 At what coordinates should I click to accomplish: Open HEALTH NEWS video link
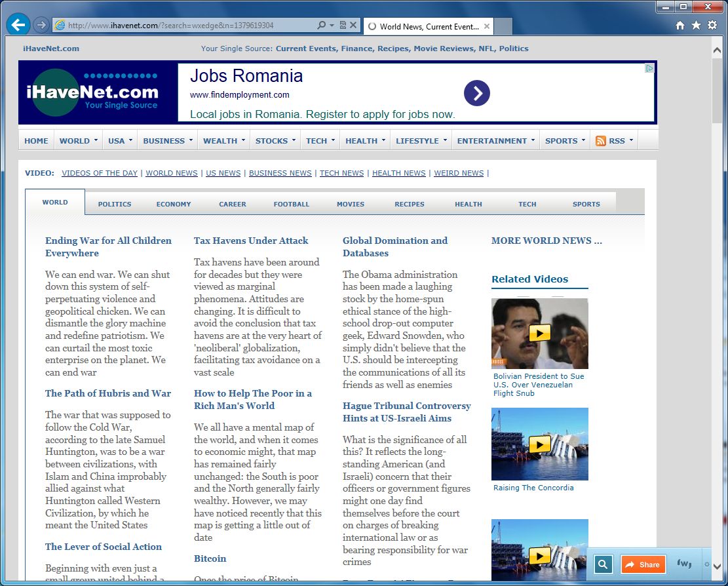[399, 173]
